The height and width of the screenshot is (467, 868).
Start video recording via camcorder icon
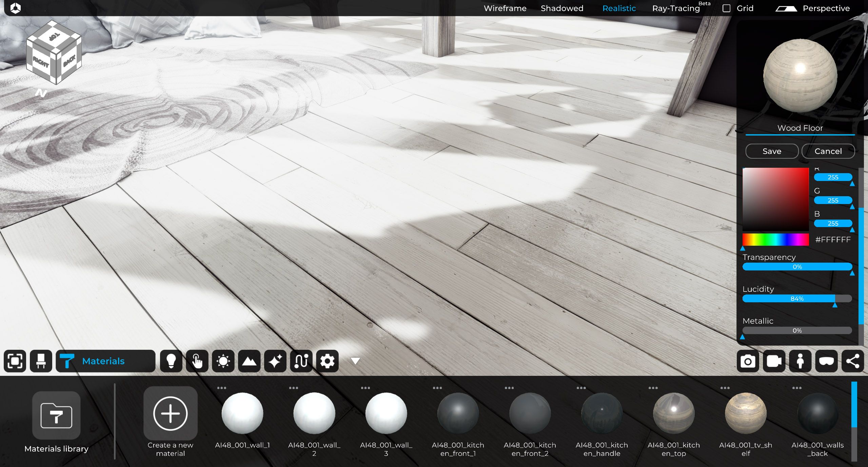click(x=774, y=361)
